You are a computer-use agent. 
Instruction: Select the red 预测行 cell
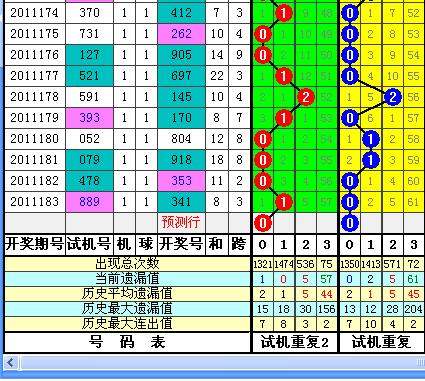click(x=181, y=222)
